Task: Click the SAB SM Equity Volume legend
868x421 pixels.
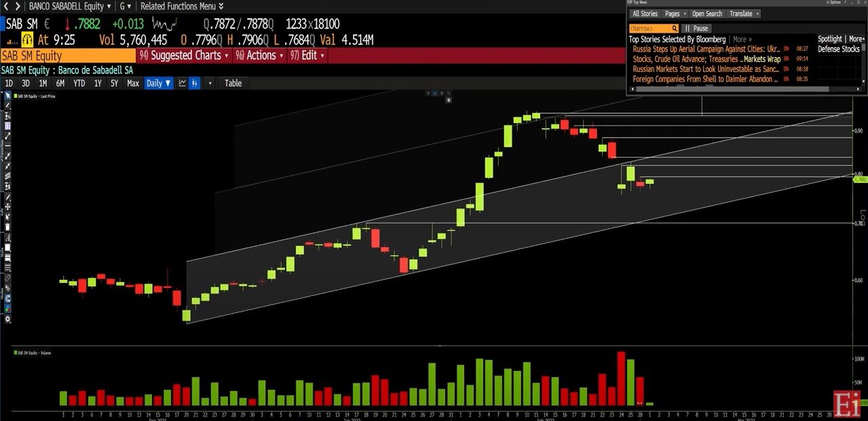Action: point(33,352)
